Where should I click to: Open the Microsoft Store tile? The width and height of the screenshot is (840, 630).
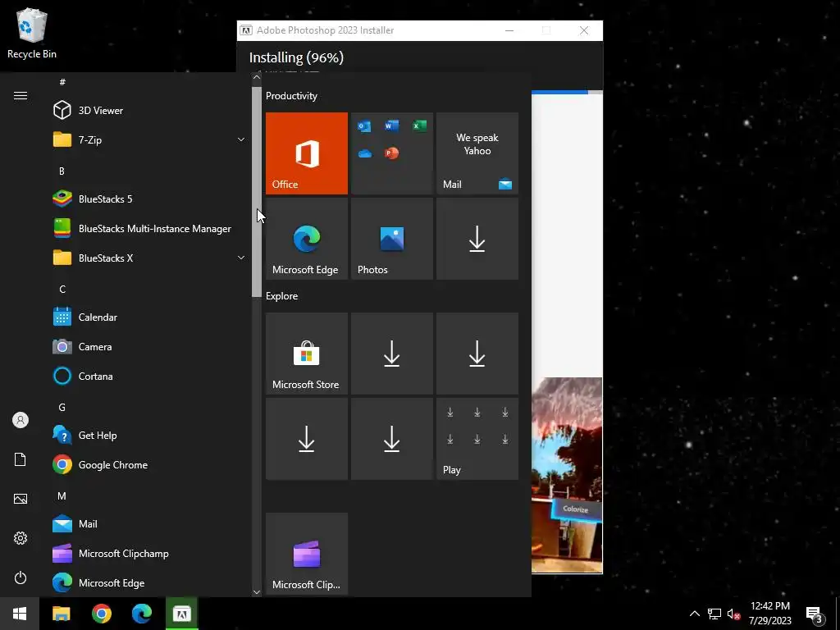point(307,354)
